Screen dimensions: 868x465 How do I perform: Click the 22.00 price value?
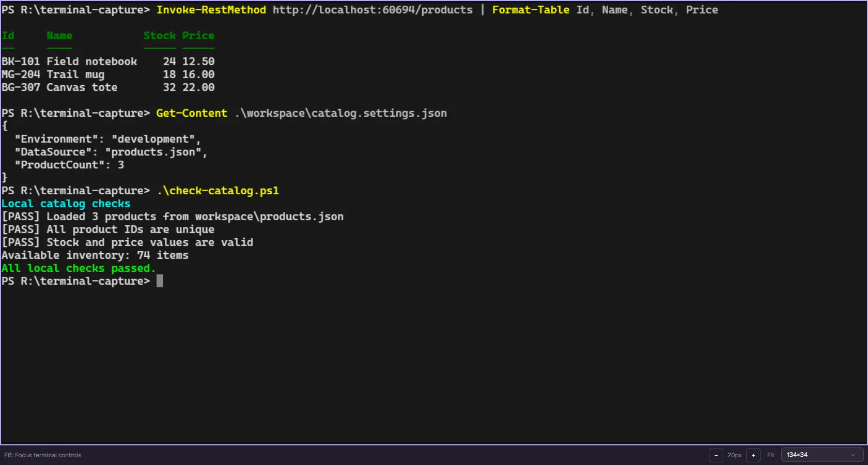coord(198,87)
